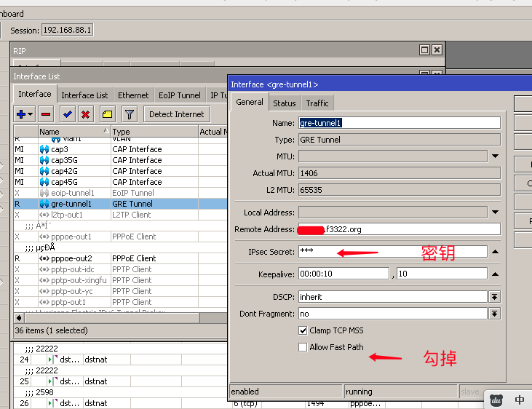This screenshot has width=532, height=409.
Task: Collapse the IPsec Secret field arrow
Action: pos(495,252)
